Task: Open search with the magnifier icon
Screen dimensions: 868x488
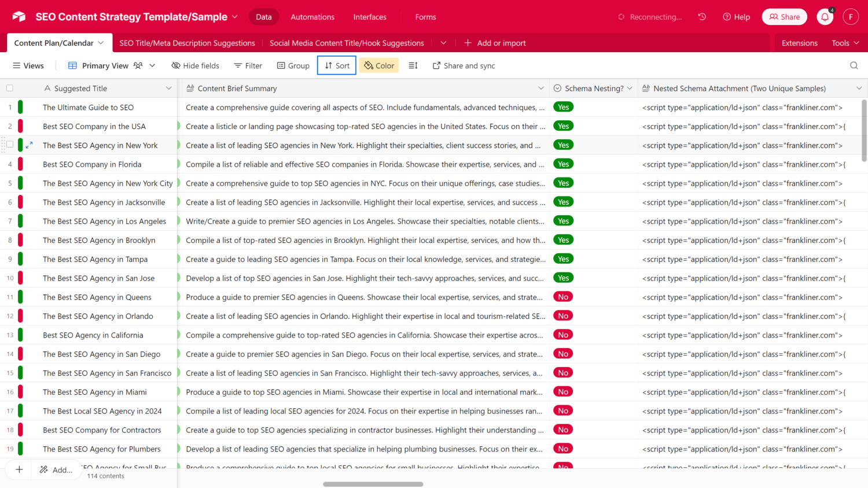Action: (854, 65)
